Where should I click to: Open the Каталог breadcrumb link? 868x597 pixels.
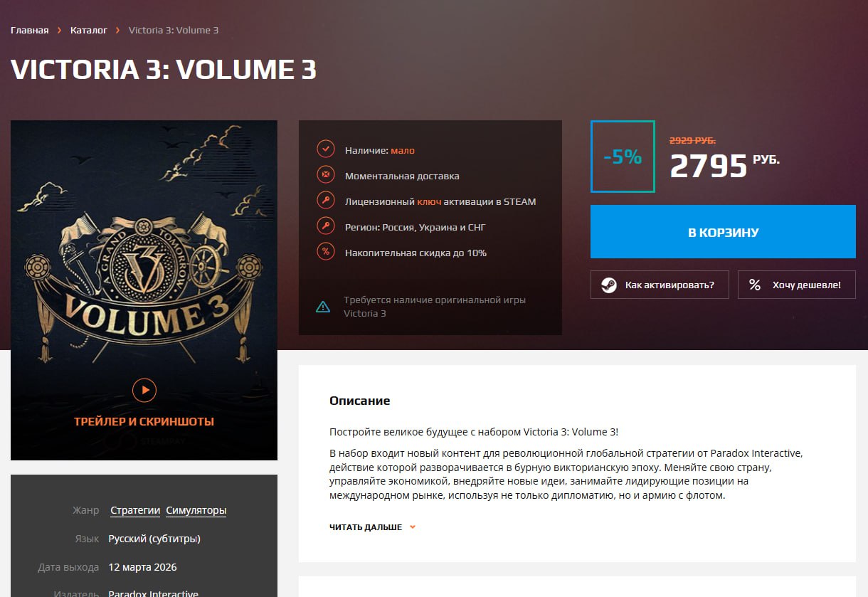pyautogui.click(x=89, y=31)
